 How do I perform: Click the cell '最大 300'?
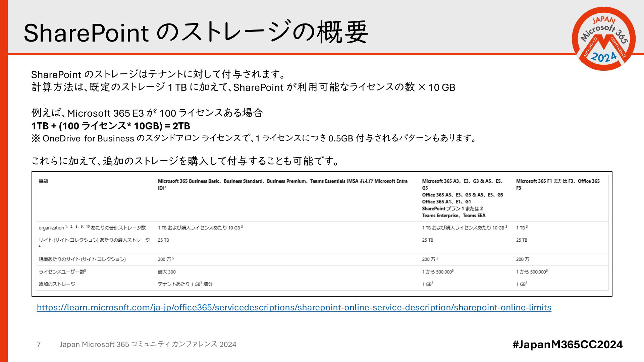click(x=167, y=272)
